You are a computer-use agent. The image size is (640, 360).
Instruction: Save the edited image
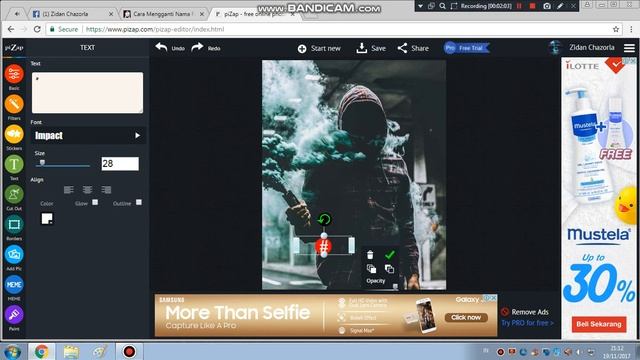click(371, 48)
